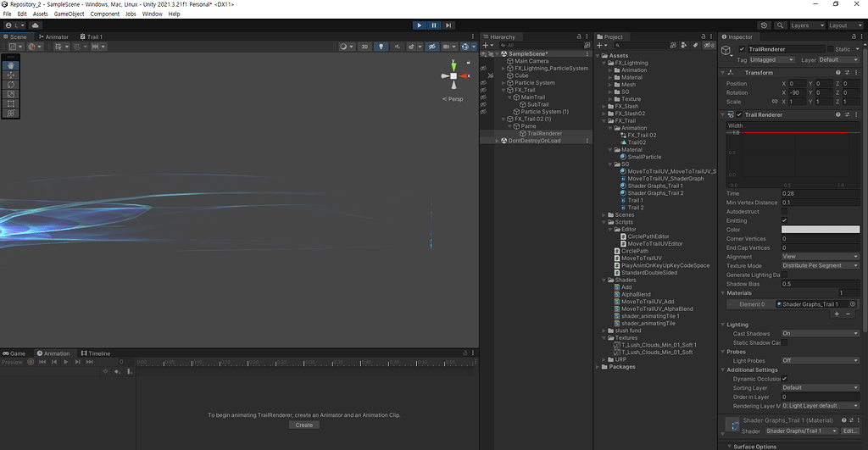Switch to the Timeline tab
The image size is (868, 450).
(96, 353)
